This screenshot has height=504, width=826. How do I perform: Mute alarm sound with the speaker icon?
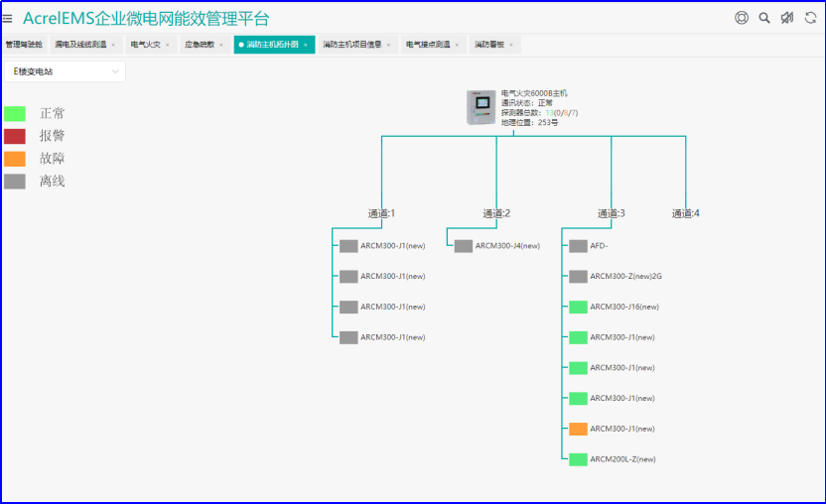(x=787, y=18)
